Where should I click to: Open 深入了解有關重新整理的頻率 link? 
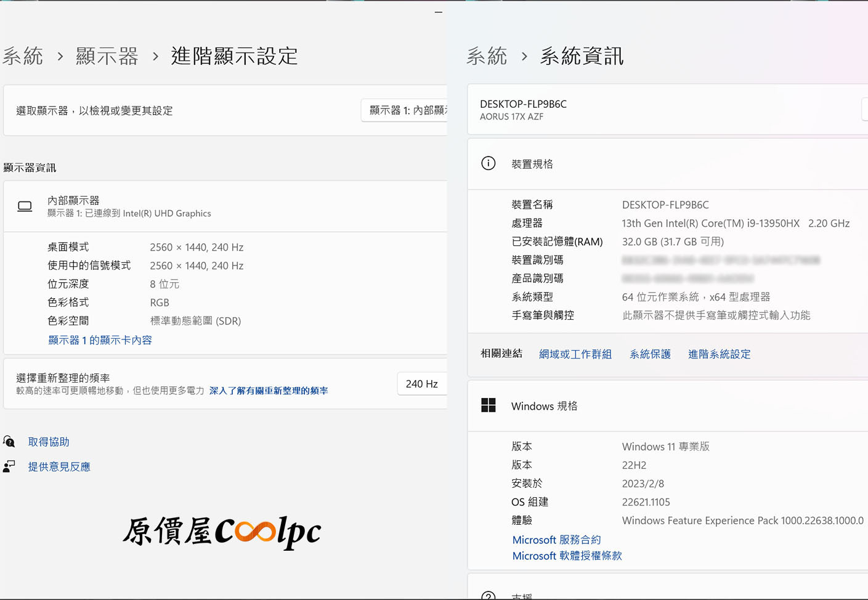click(269, 391)
